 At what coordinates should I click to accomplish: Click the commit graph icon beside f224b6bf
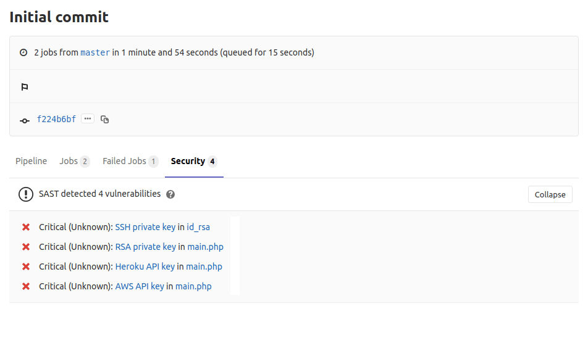[24, 118]
